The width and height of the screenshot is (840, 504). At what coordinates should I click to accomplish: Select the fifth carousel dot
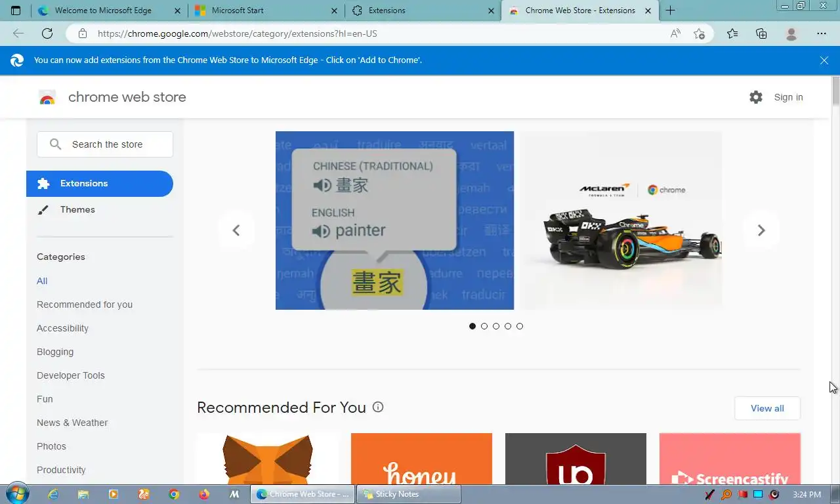(520, 326)
